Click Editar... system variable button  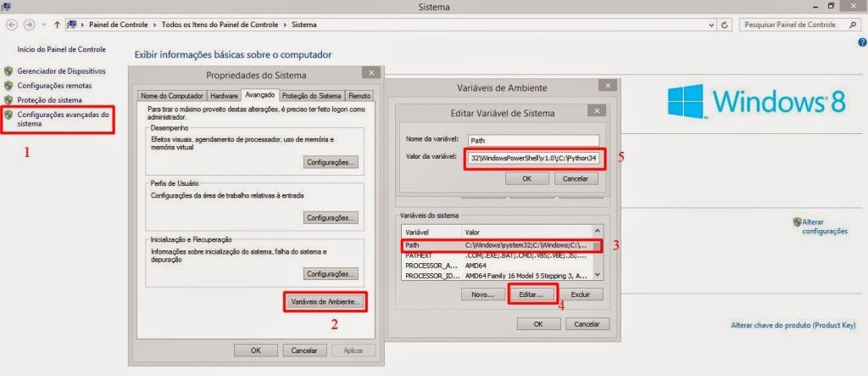coord(532,295)
